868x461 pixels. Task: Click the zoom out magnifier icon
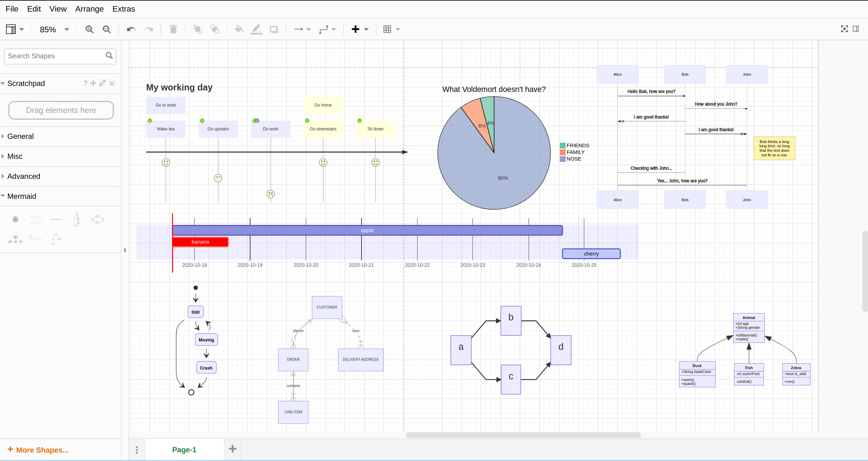[x=106, y=29]
